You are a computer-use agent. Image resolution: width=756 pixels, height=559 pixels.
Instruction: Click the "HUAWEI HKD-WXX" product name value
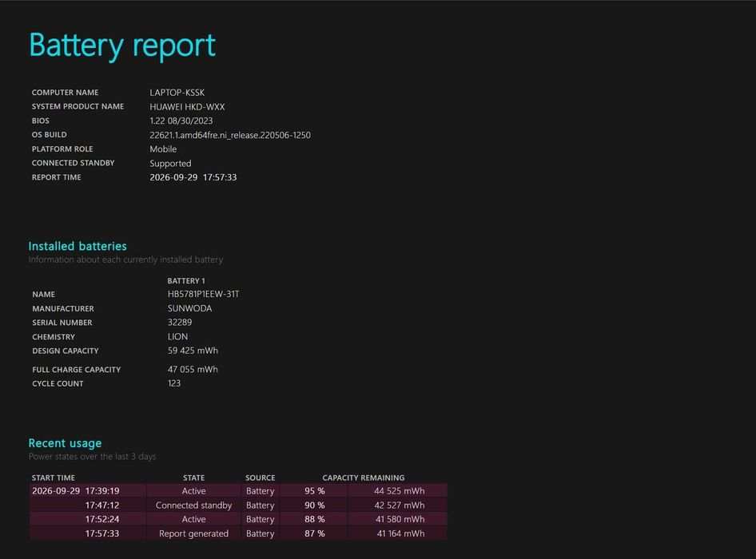(x=187, y=106)
